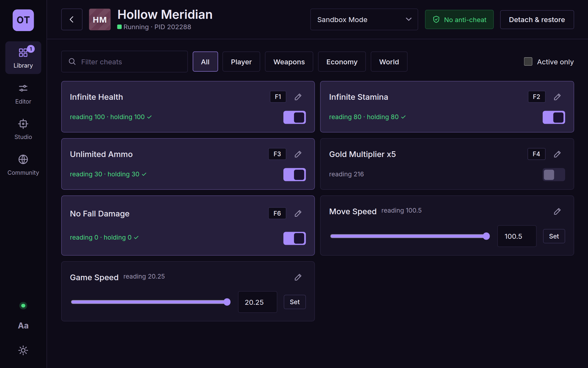Edit the Move Speed cheat
The image size is (588, 368).
click(557, 211)
